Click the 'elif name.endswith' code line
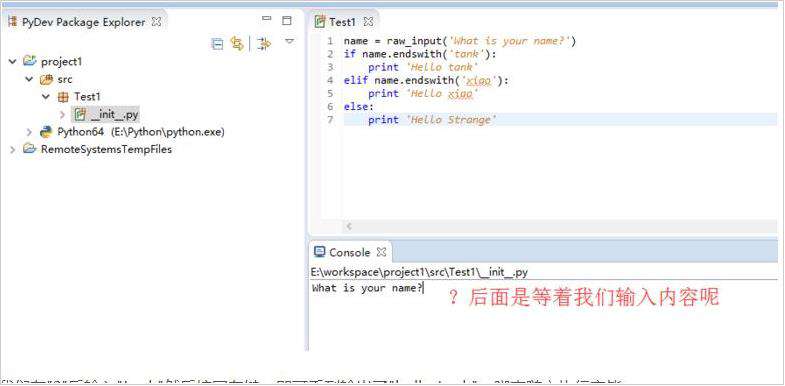Screen dimensions: 785x386 (426, 80)
